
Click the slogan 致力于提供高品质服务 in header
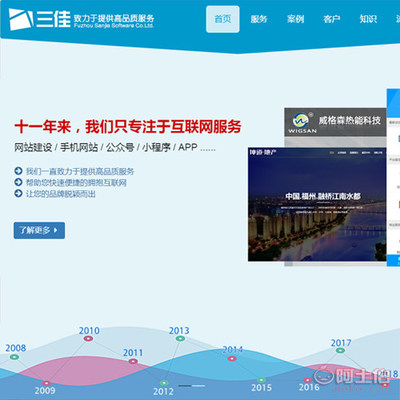pyautogui.click(x=114, y=18)
